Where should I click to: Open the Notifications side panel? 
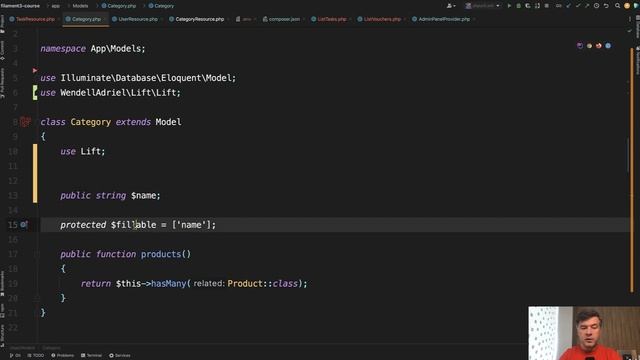point(637,60)
